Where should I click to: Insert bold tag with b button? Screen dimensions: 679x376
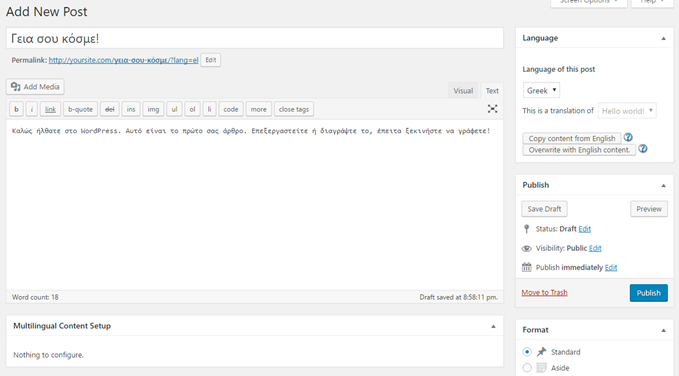tap(16, 109)
